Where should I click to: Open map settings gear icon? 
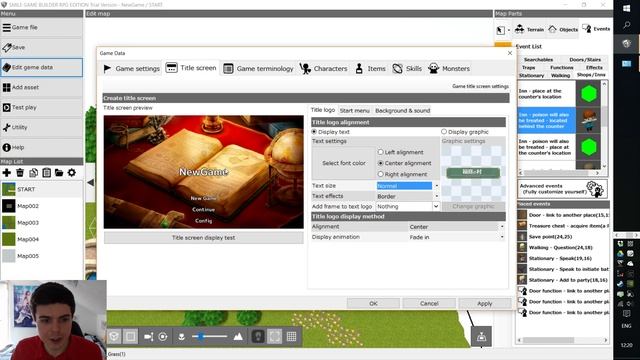[x=72, y=173]
